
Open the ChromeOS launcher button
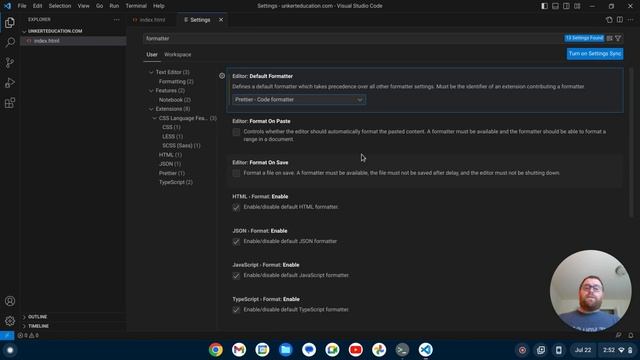[10, 350]
